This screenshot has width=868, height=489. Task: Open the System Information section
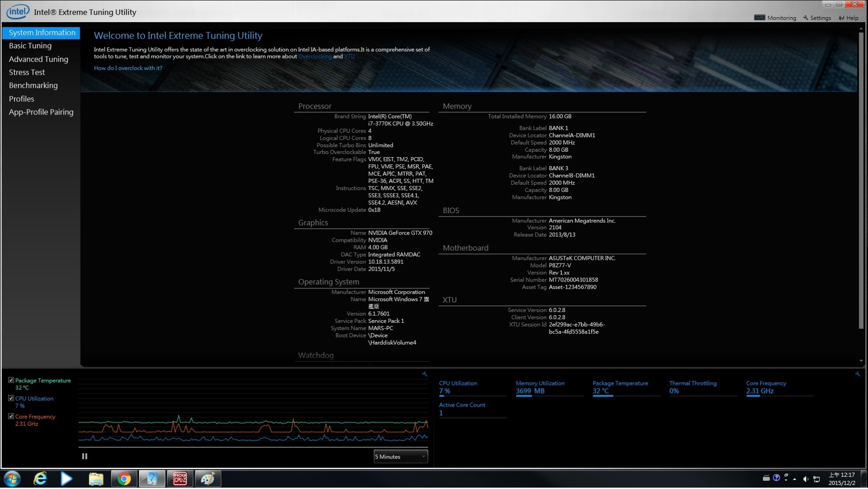point(41,33)
